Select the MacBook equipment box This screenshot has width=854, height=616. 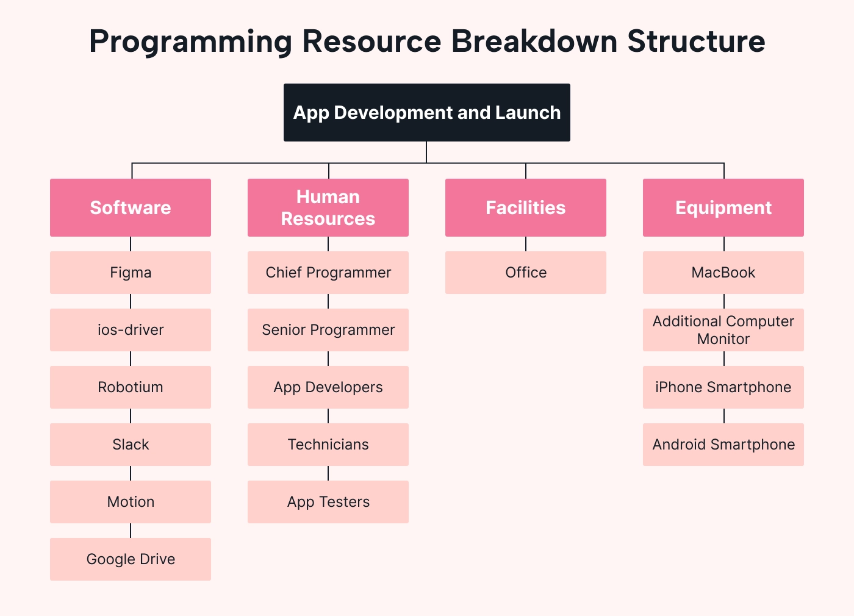pos(723,273)
